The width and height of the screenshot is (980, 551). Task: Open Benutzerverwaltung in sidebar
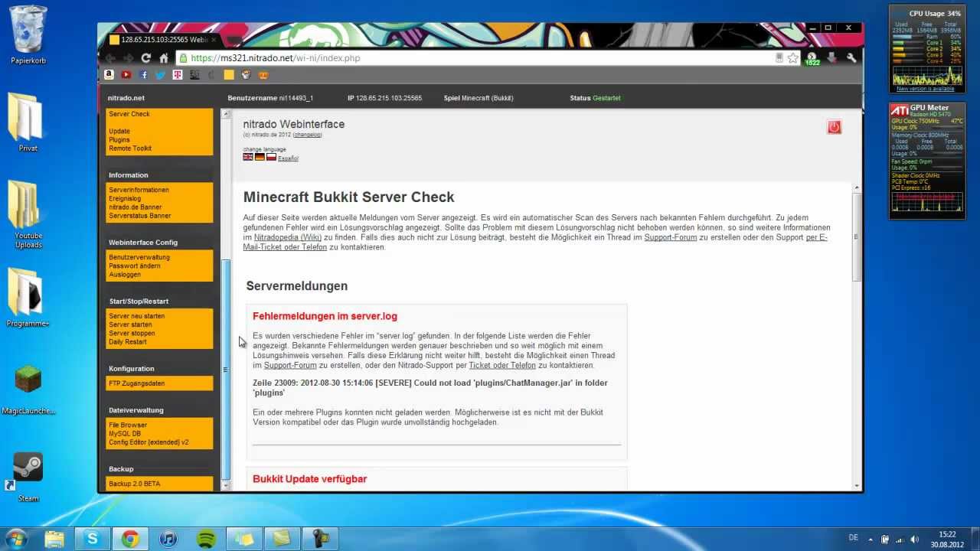click(x=139, y=257)
